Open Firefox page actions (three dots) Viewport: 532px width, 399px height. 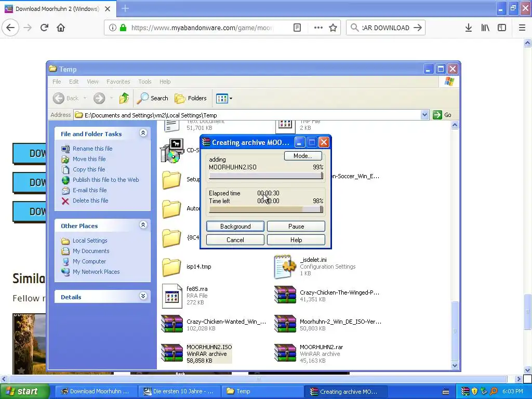(318, 28)
